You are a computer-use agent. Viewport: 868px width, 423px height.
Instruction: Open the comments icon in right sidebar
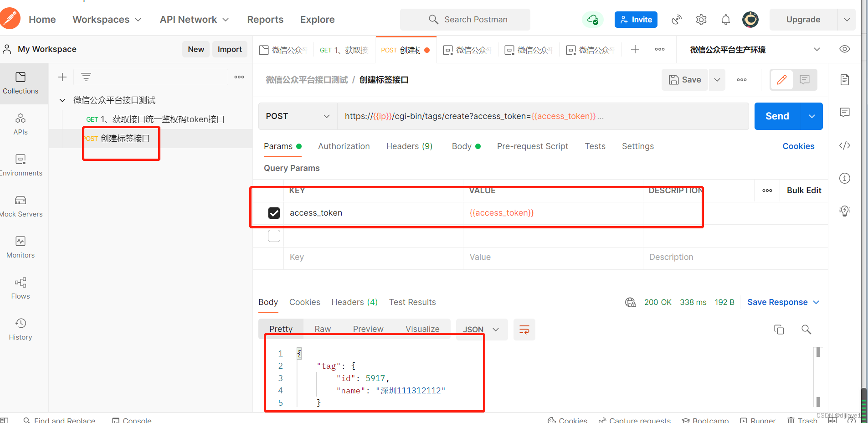click(845, 113)
